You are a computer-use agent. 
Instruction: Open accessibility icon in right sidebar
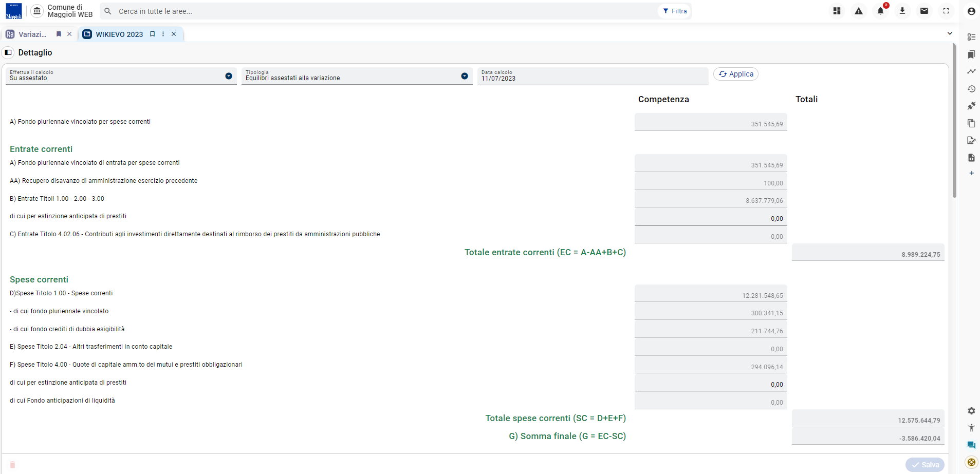pos(971,428)
